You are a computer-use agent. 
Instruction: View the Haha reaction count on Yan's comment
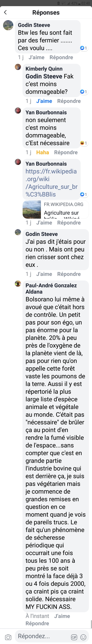(83, 143)
